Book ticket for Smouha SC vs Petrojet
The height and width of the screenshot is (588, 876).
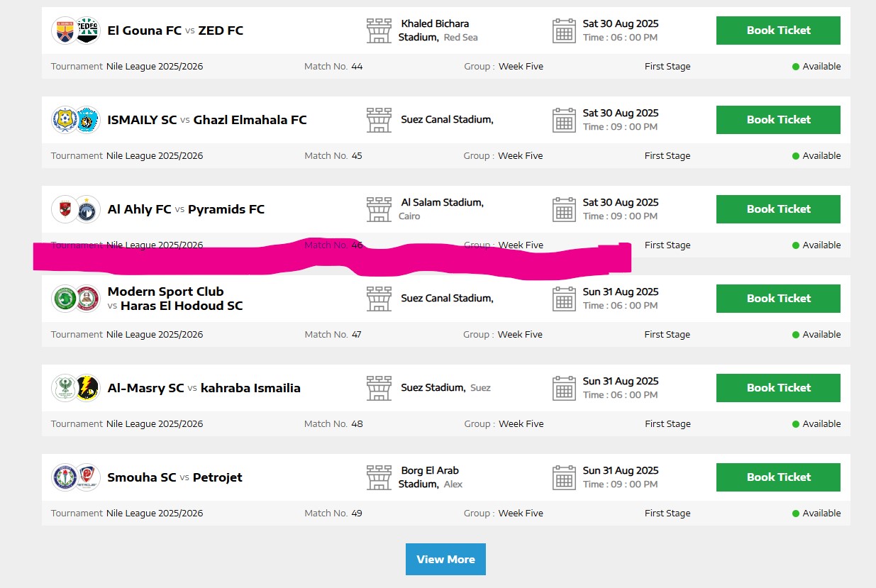click(778, 477)
